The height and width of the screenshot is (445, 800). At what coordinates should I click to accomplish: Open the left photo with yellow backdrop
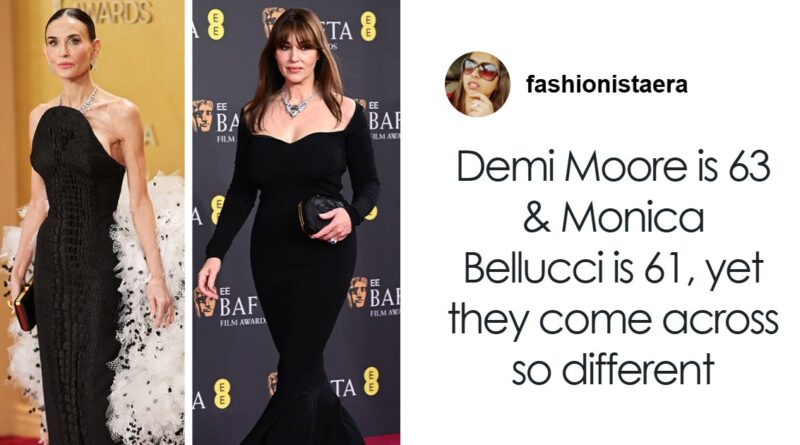(x=92, y=222)
